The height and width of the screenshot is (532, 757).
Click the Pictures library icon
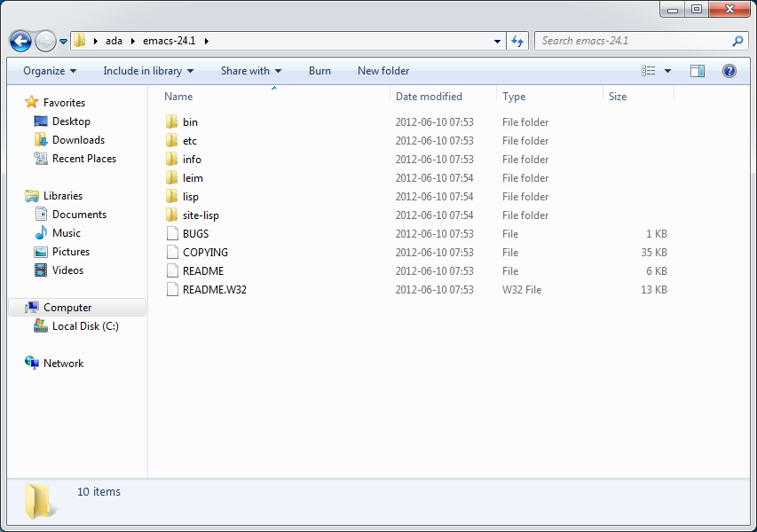tap(41, 252)
